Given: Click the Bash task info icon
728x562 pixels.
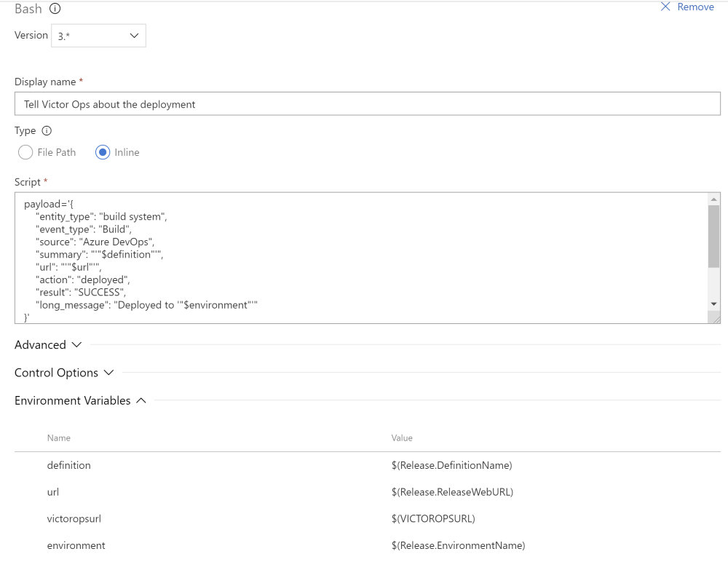Looking at the screenshot, I should click(x=55, y=9).
